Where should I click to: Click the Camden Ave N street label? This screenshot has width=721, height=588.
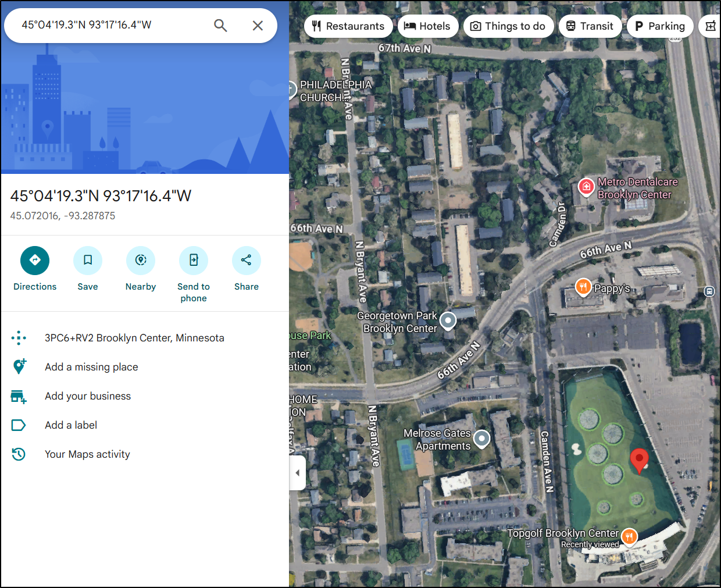click(x=547, y=462)
